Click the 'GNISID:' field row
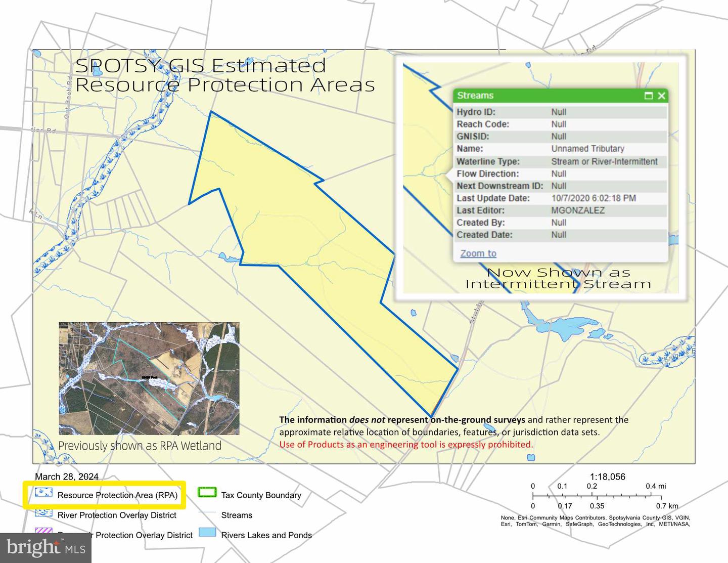The width and height of the screenshot is (728, 563). [561, 136]
